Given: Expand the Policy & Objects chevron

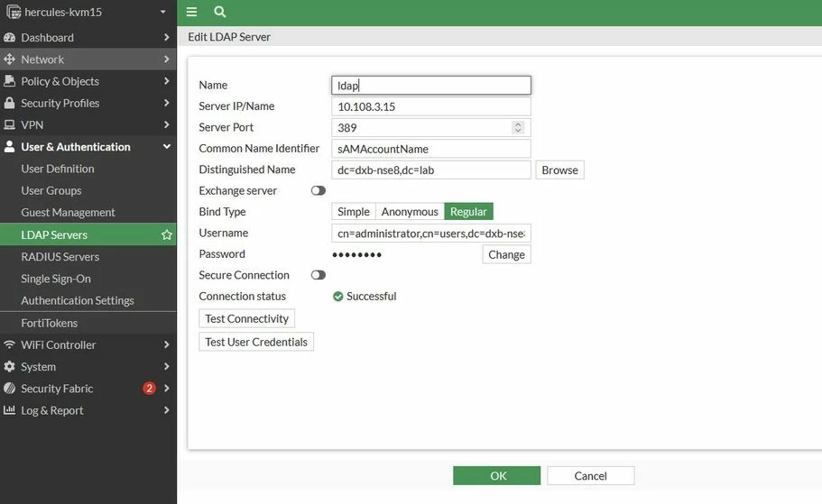Looking at the screenshot, I should (x=166, y=80).
